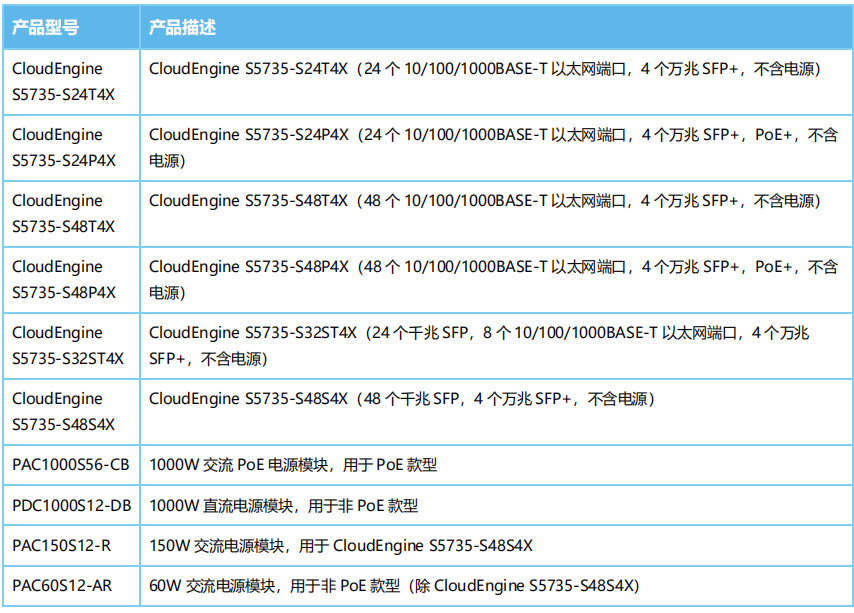Screen dimensions: 854x613
Task: Click the description reading 48个千兆SFP, 4个万兆SFP+
Action: pos(402,399)
